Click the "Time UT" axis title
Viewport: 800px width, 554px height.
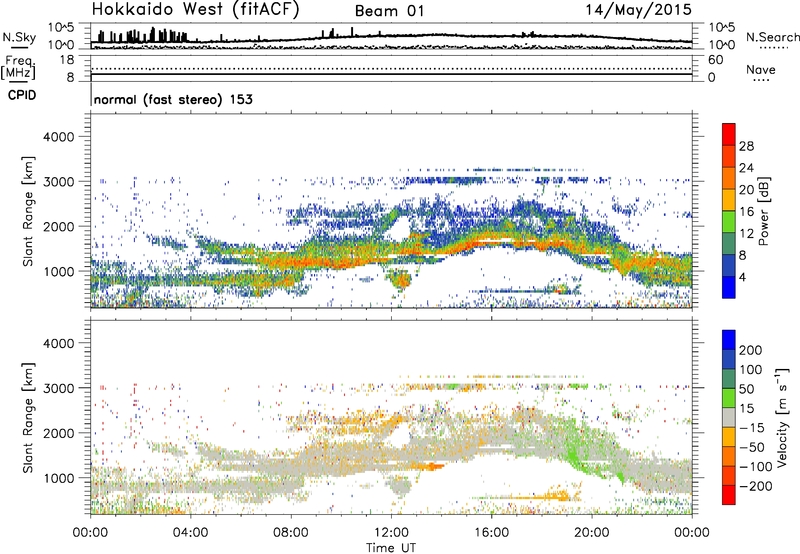coord(391,547)
